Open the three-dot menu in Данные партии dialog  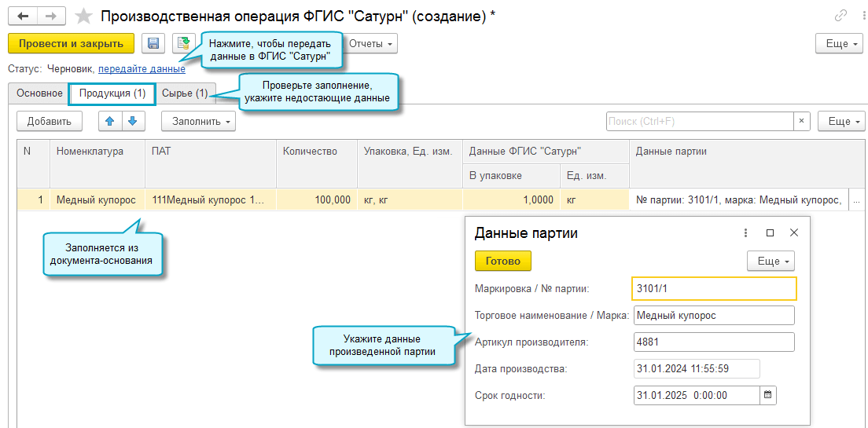pos(745,232)
